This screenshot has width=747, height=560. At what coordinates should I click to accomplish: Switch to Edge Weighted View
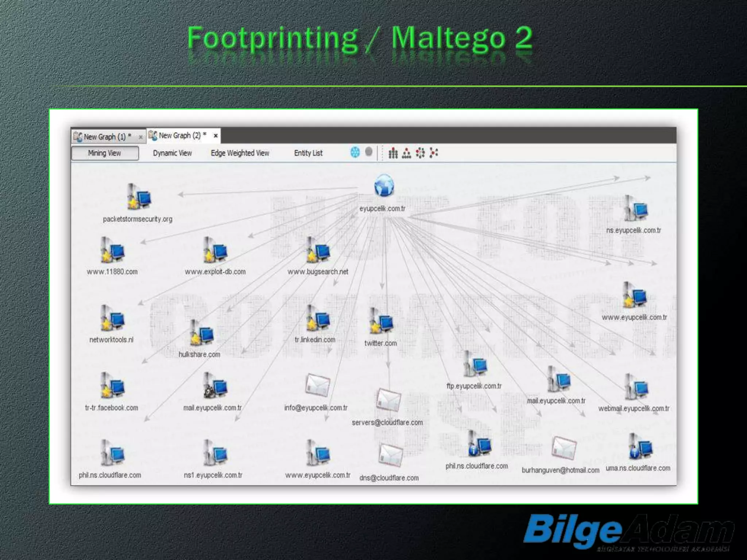[x=240, y=153]
